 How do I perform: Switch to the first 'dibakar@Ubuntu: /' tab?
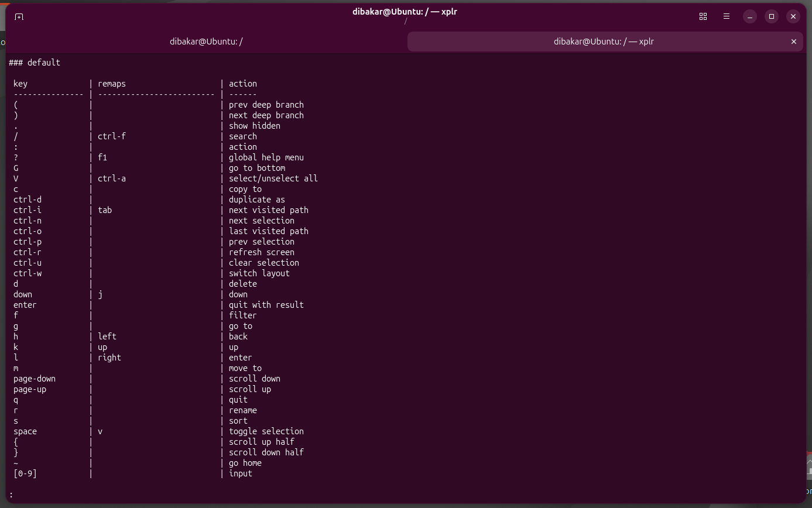coord(206,42)
